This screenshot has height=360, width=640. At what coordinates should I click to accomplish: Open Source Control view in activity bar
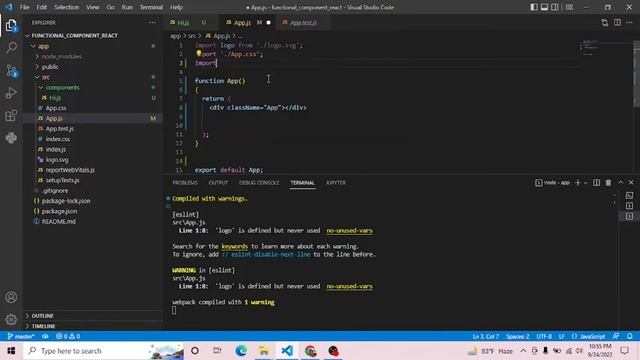(11, 71)
